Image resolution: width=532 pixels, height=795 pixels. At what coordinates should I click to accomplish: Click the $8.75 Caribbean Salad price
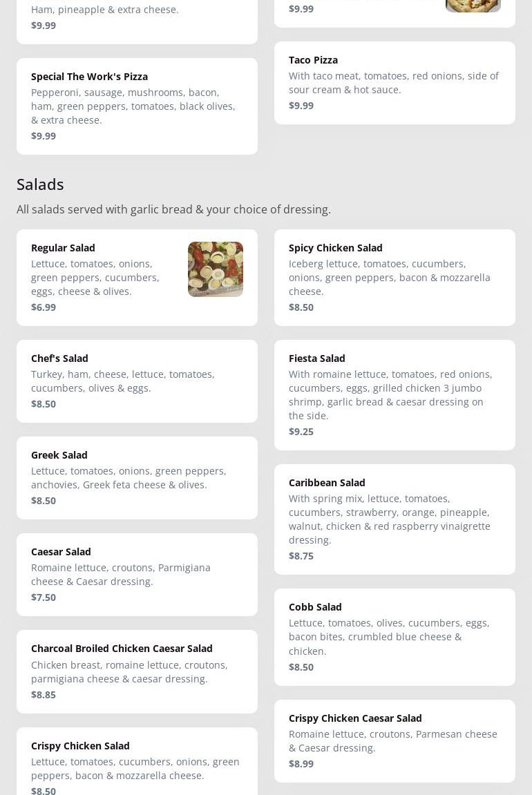point(301,556)
